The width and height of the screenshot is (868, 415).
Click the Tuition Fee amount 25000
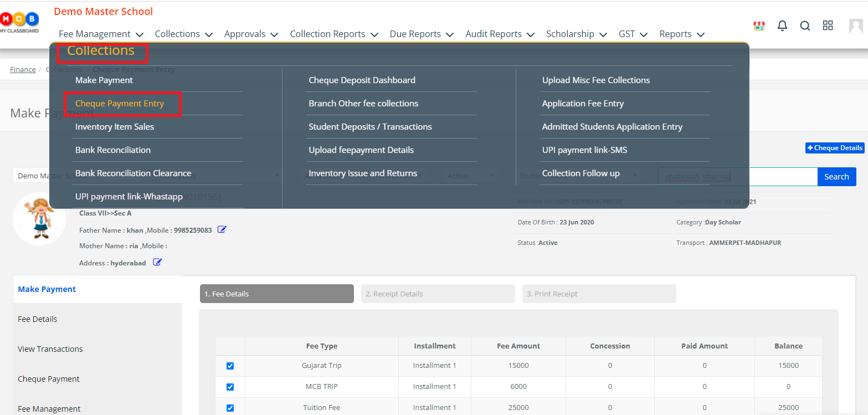coord(518,408)
